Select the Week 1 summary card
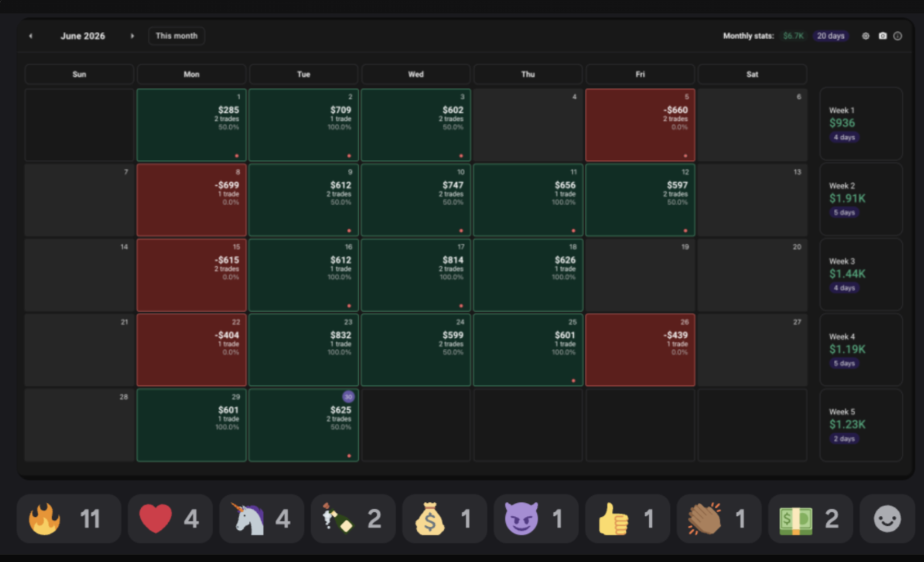 coord(861,124)
